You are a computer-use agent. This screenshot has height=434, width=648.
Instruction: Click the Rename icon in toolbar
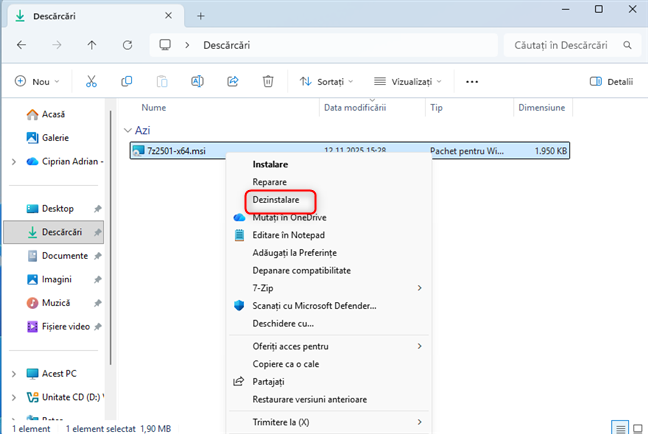(x=197, y=81)
